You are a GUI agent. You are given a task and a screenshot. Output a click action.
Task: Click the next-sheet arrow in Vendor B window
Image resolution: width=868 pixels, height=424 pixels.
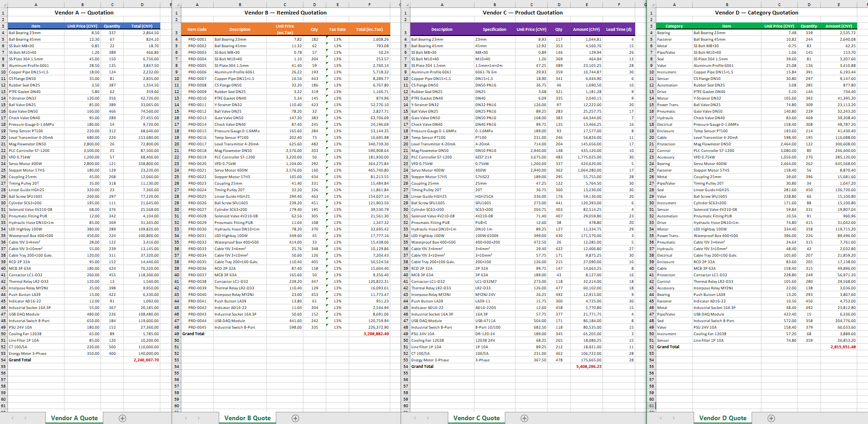[199, 418]
